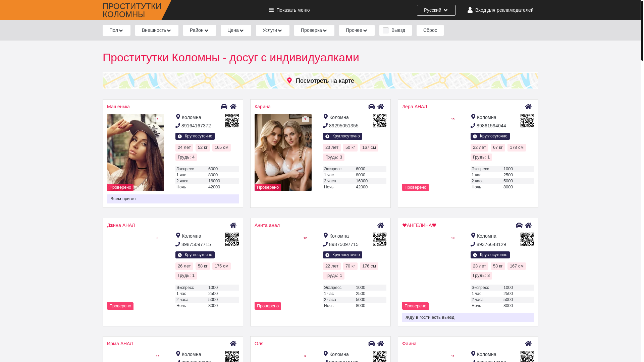Image resolution: width=644 pixels, height=362 pixels.
Task: Open the Джина АНАЛ profile name link
Action: tap(121, 225)
